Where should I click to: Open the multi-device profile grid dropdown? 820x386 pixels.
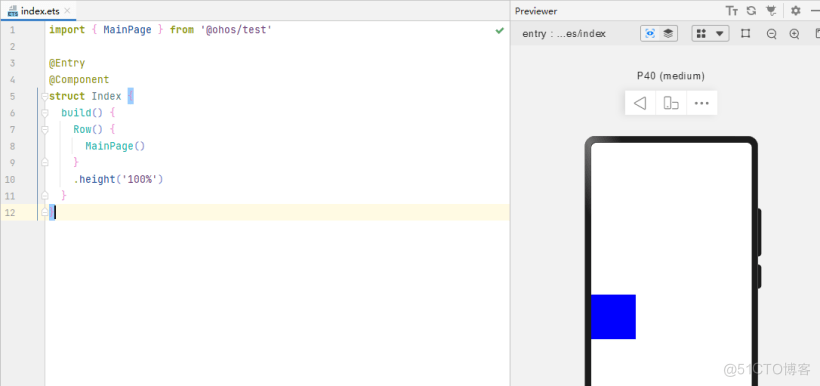pyautogui.click(x=710, y=33)
